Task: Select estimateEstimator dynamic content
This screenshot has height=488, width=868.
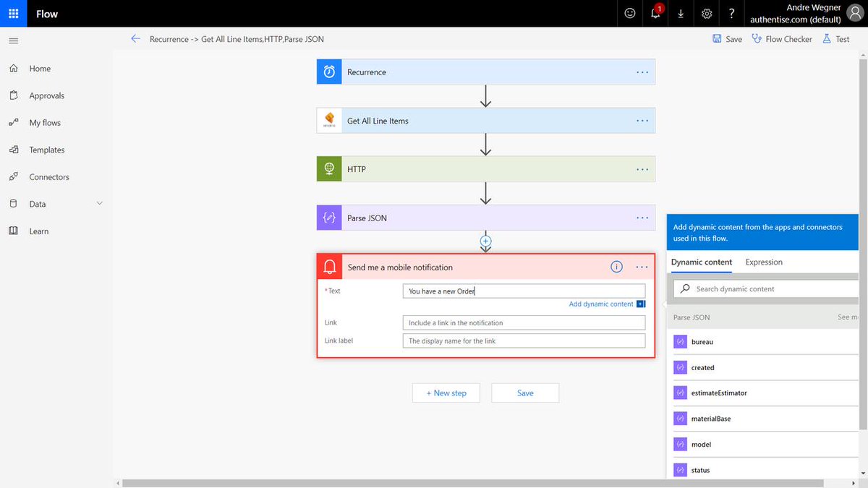Action: [x=719, y=393]
